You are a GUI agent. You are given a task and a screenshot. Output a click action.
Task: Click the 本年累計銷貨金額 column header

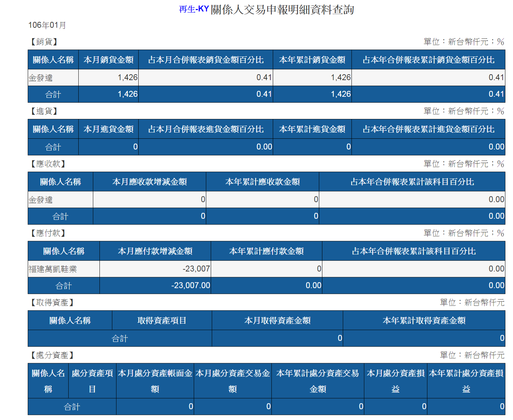(312, 60)
